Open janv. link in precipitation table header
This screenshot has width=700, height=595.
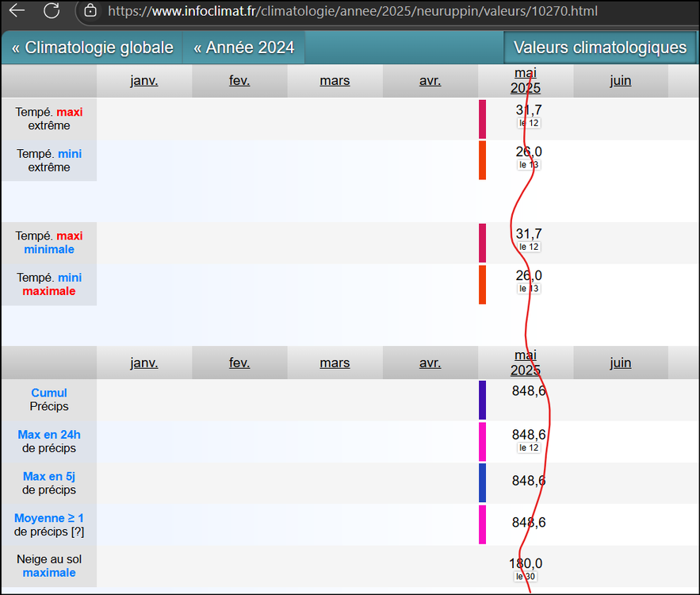point(144,363)
